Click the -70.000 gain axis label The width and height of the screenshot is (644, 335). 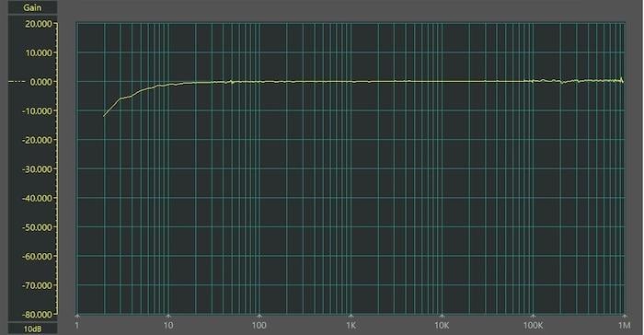38,285
